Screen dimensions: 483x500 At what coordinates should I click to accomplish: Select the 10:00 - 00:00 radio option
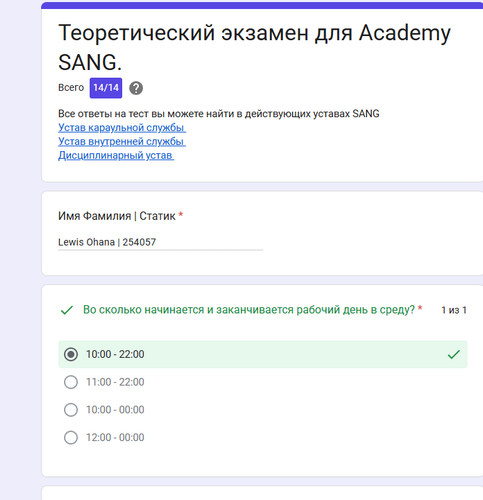71,410
